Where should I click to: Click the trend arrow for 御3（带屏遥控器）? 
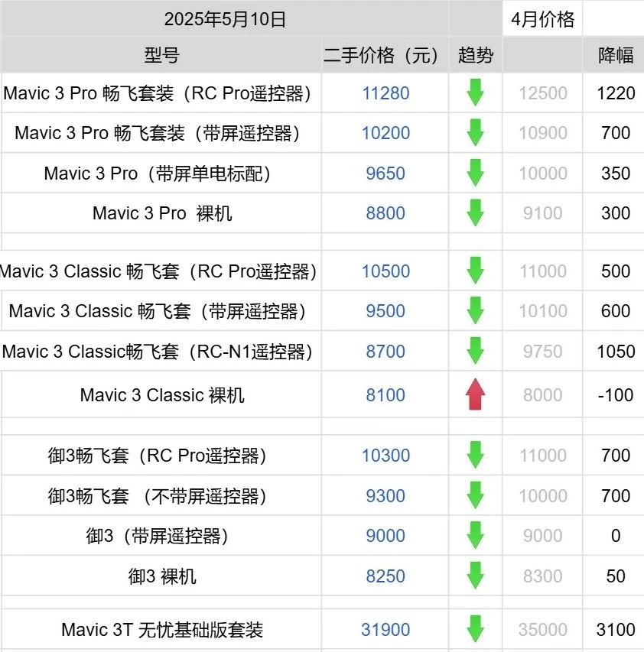point(475,535)
